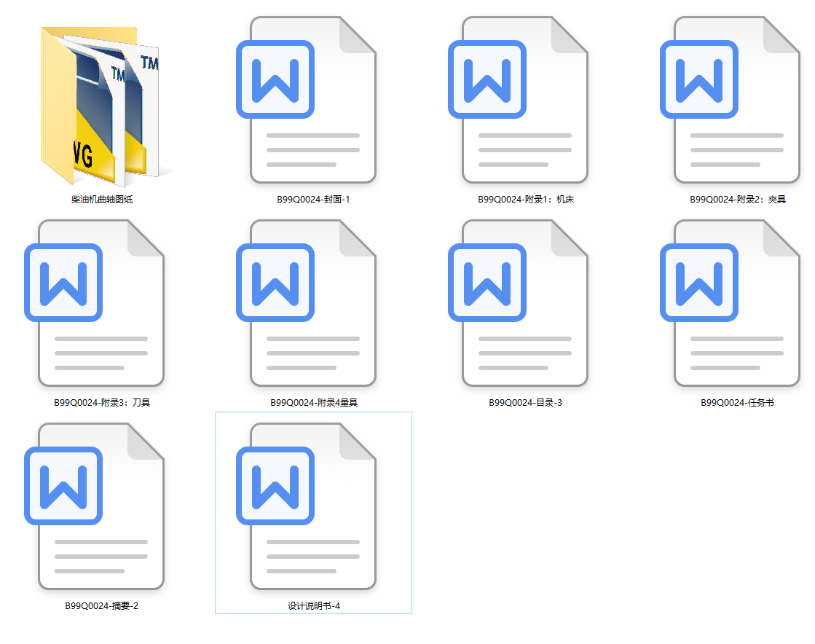Click the file name 柴油机曲轴图纸
Screen dimensions: 815x644
102,199
